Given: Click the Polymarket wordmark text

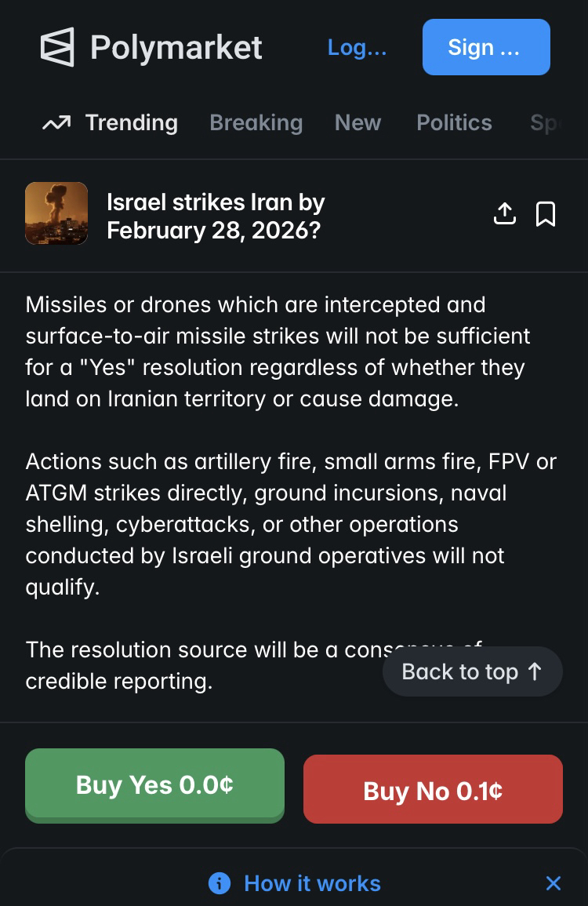Looking at the screenshot, I should [x=176, y=47].
